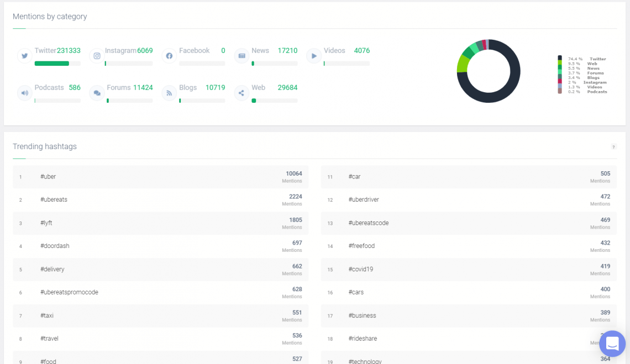Click the Twitter swatch in chart legend
The width and height of the screenshot is (630, 364).
point(560,59)
